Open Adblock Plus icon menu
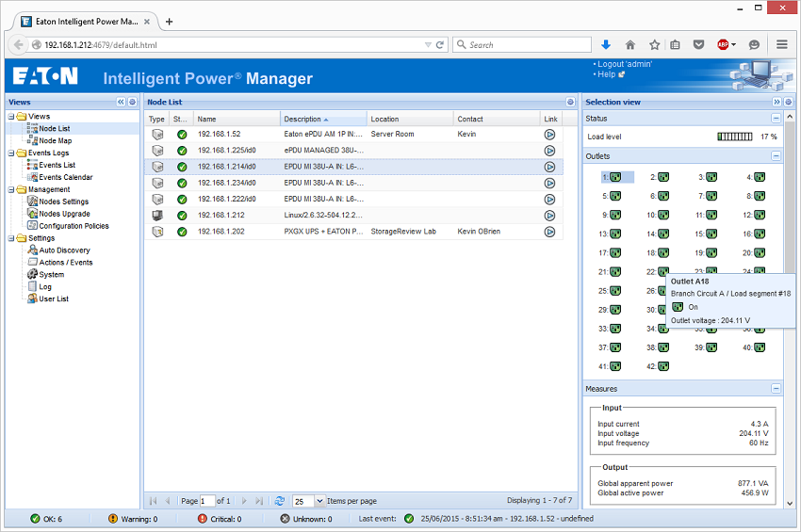 coord(726,45)
